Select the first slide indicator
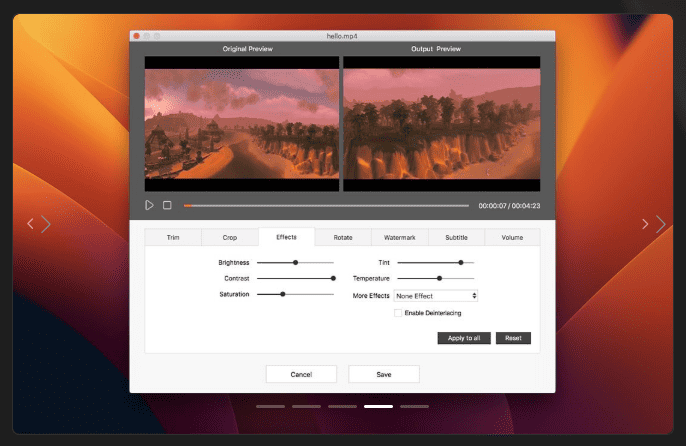This screenshot has width=686, height=446. tap(270, 406)
